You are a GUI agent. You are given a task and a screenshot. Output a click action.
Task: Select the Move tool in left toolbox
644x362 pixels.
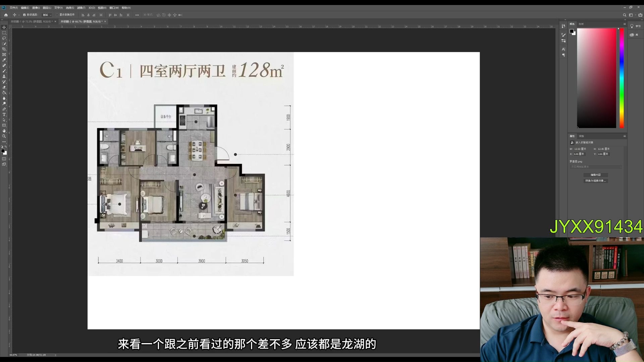[4, 27]
